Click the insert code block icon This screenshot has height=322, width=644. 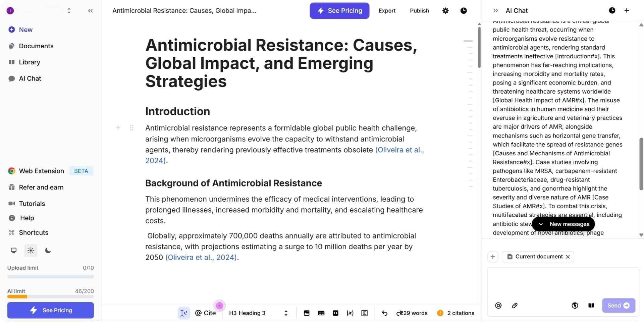click(x=335, y=313)
